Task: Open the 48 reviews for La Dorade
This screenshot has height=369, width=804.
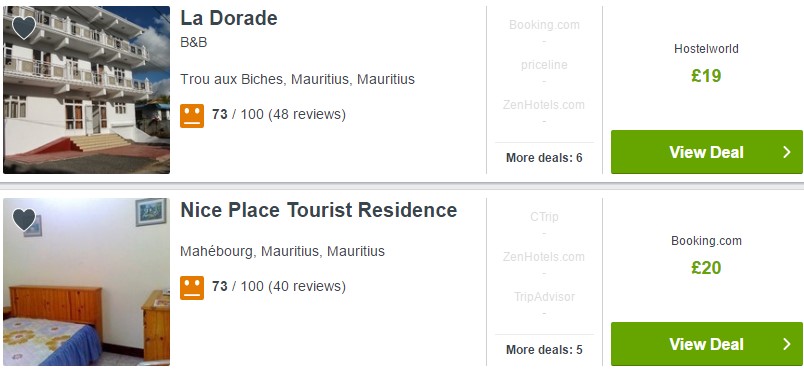Action: (307, 114)
